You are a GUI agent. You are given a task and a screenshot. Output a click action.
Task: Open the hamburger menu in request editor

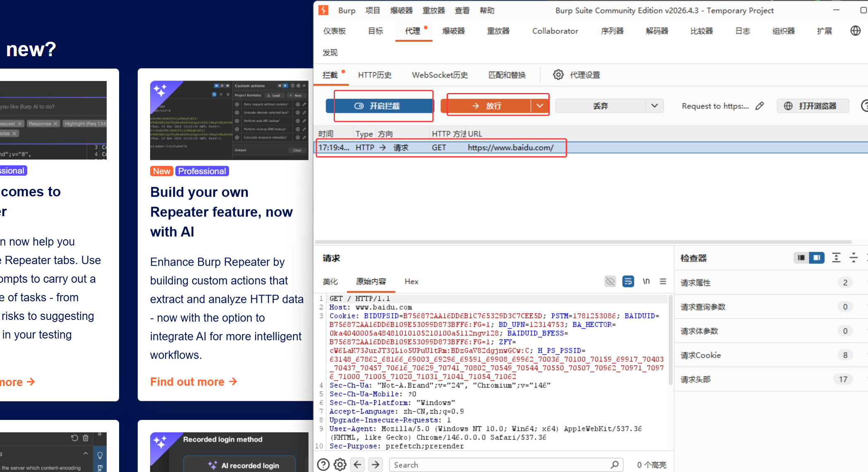click(663, 281)
